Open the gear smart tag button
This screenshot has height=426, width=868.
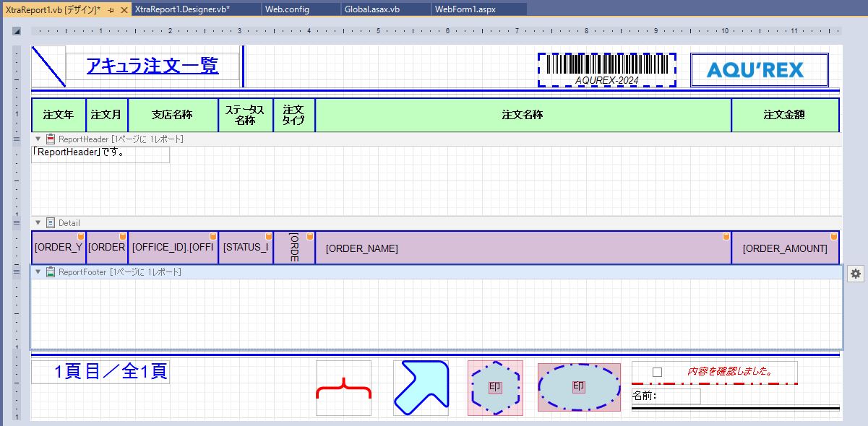point(856,274)
